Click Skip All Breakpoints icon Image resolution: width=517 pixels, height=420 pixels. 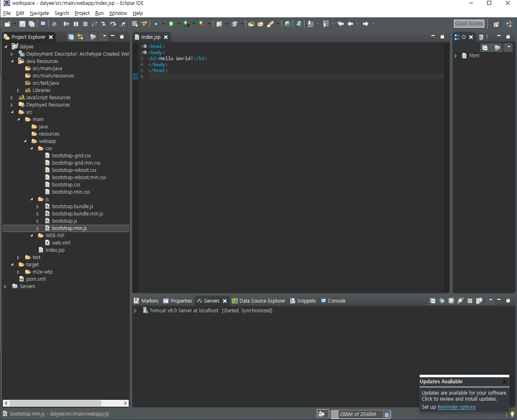pos(54,24)
